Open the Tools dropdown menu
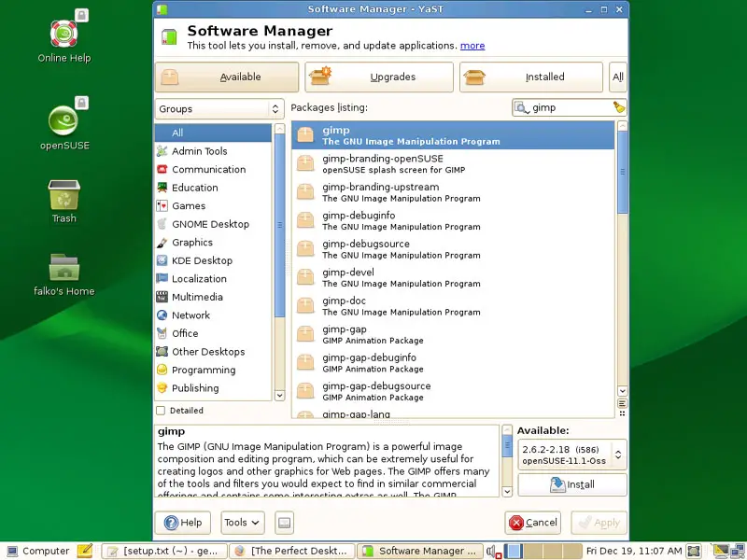This screenshot has width=747, height=560. [242, 523]
